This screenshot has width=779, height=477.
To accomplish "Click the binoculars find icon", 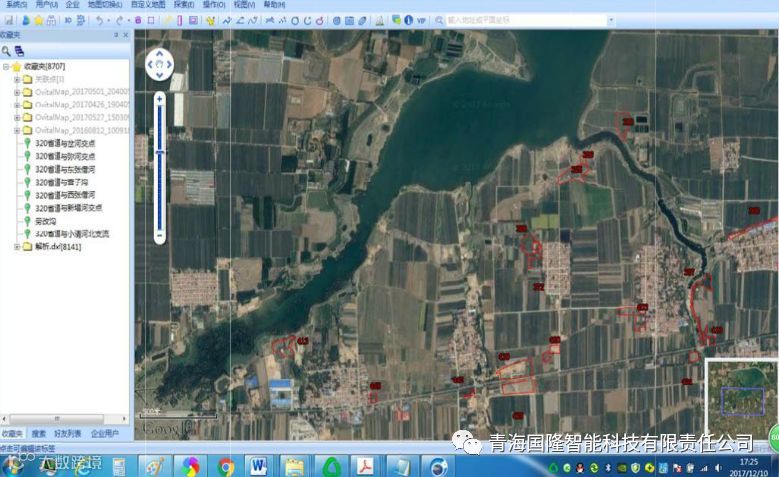I will click(x=51, y=20).
